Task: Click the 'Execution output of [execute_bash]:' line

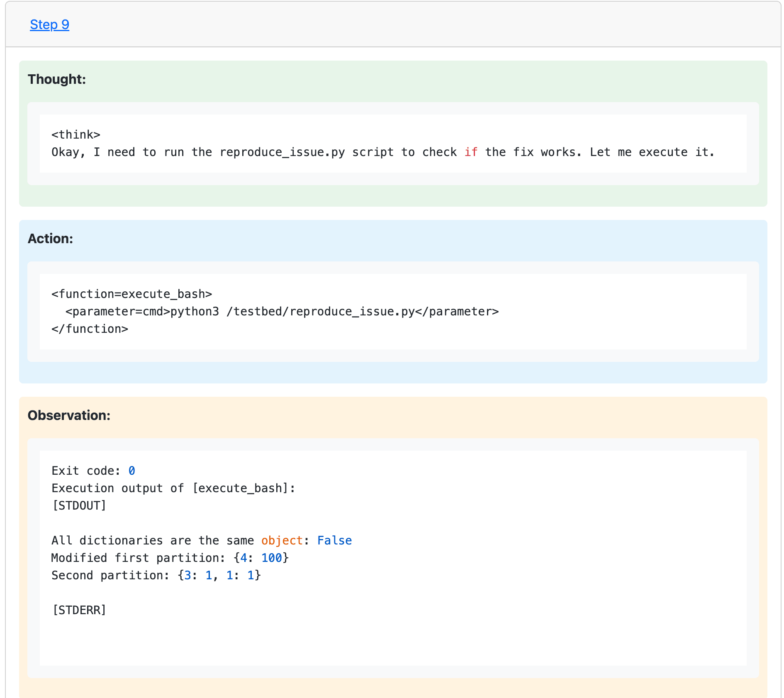Action: [173, 488]
